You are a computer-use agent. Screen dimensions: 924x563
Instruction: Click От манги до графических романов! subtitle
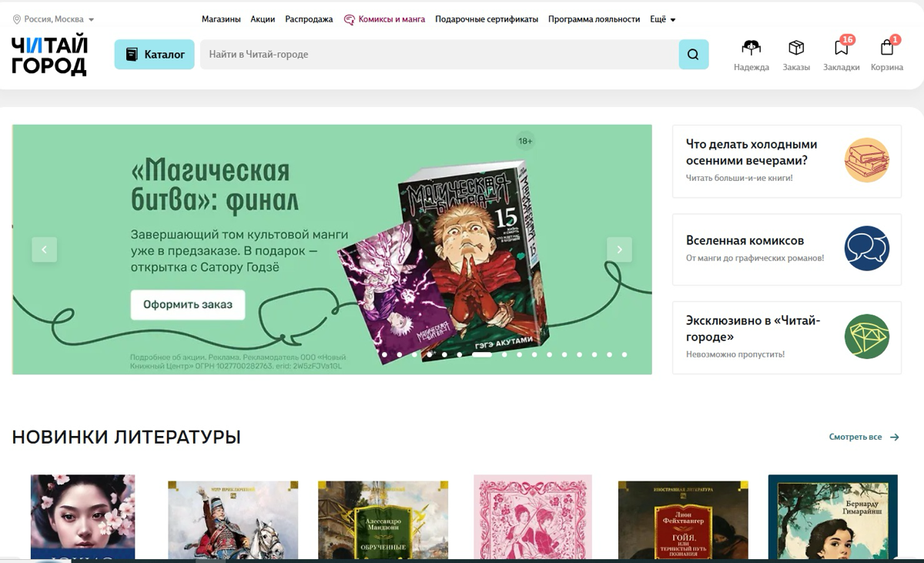point(755,258)
